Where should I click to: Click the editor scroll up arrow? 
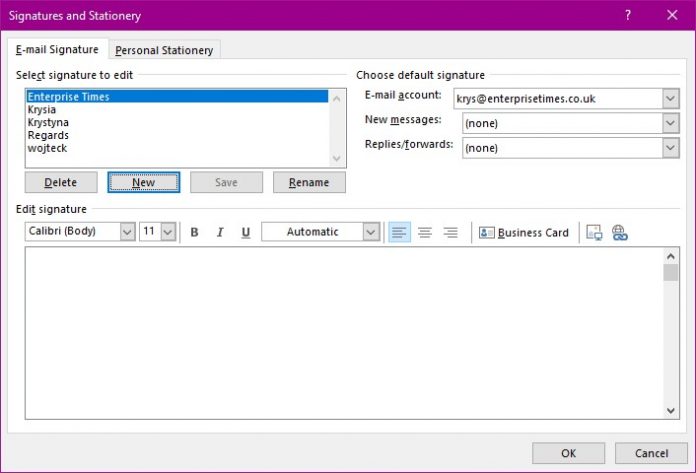(x=671, y=256)
